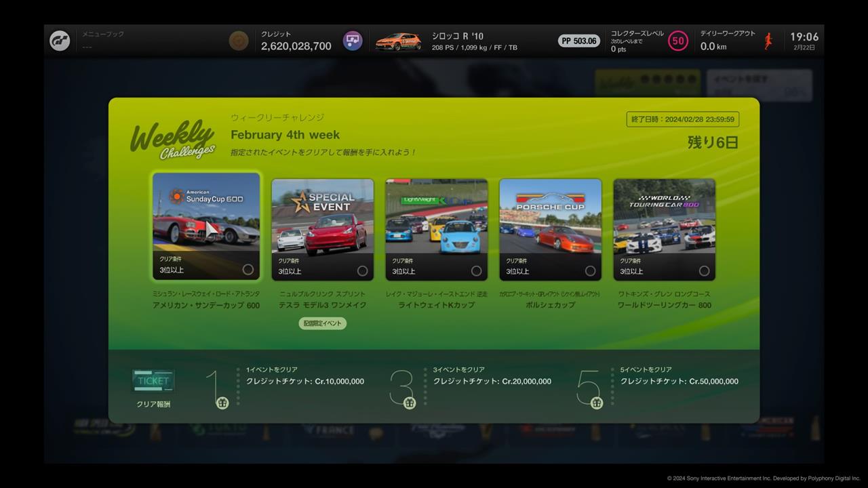Open the American Sunday Cup 600 event card
This screenshot has height=488, width=868.
(x=206, y=226)
